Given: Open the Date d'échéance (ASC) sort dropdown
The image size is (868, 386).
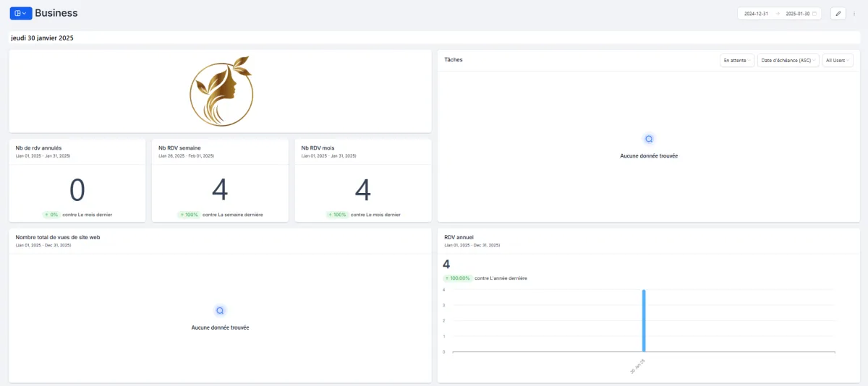Looking at the screenshot, I should pos(788,61).
